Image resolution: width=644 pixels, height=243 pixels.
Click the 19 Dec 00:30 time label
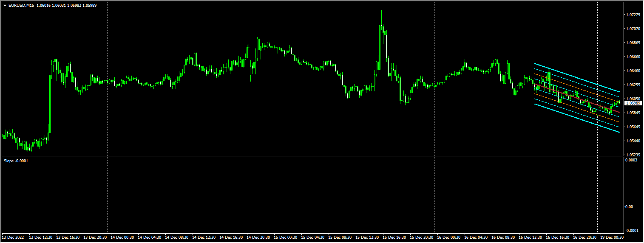coord(612,237)
